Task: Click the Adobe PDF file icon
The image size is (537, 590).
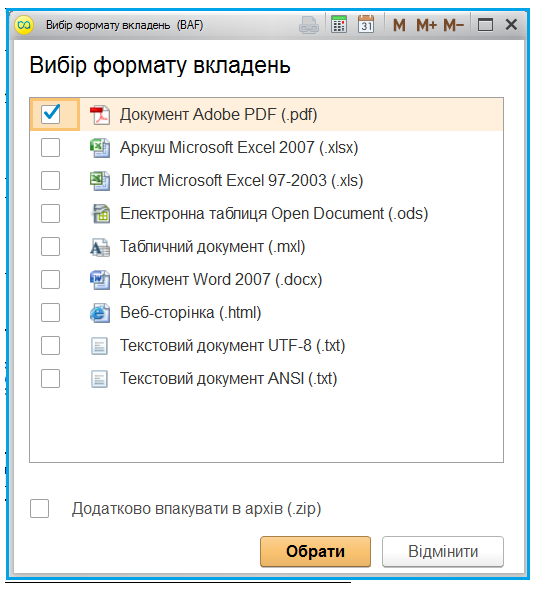Action: tap(100, 115)
